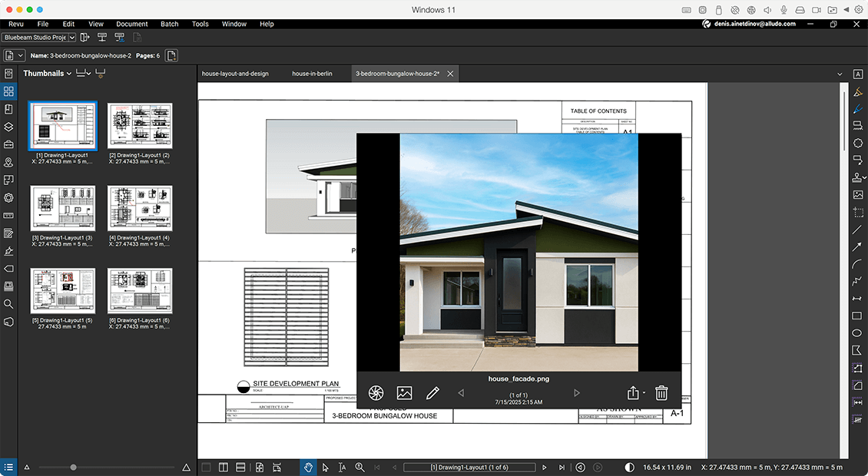Switch to the house-in-berlin tab
Image resolution: width=868 pixels, height=476 pixels.
coord(314,74)
